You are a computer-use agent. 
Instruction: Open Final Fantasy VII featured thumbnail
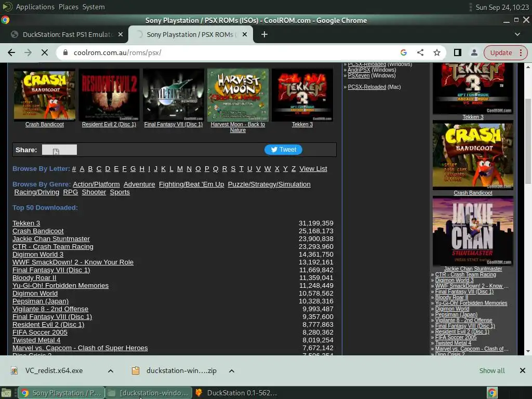[x=174, y=95]
